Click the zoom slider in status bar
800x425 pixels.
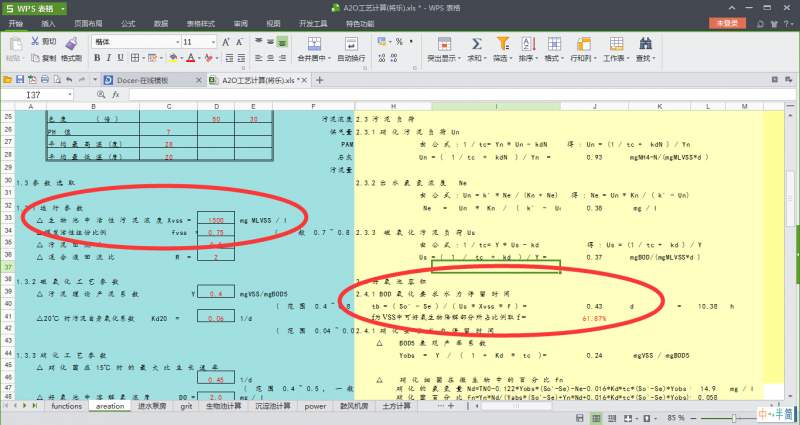coord(735,418)
